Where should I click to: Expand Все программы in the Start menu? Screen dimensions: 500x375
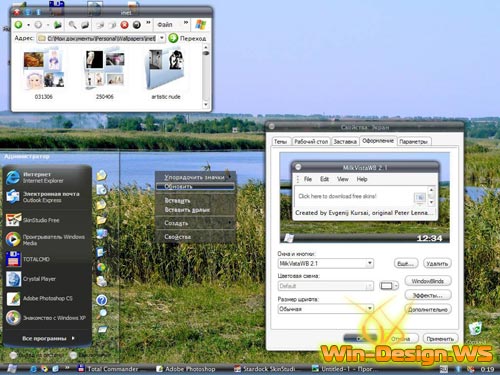48,338
